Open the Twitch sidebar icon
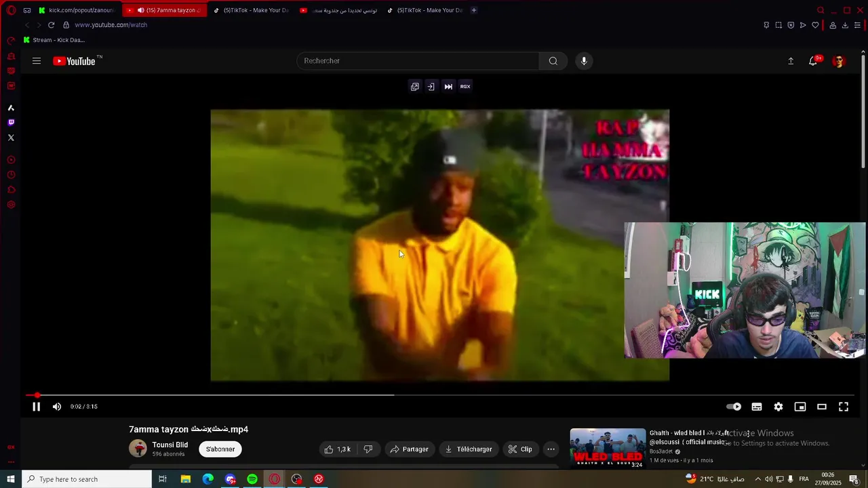The width and height of the screenshot is (868, 488). click(x=11, y=123)
